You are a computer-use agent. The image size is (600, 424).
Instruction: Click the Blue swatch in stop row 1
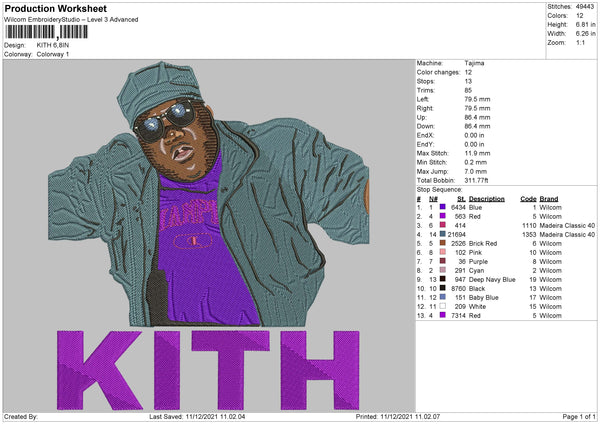[x=442, y=207]
